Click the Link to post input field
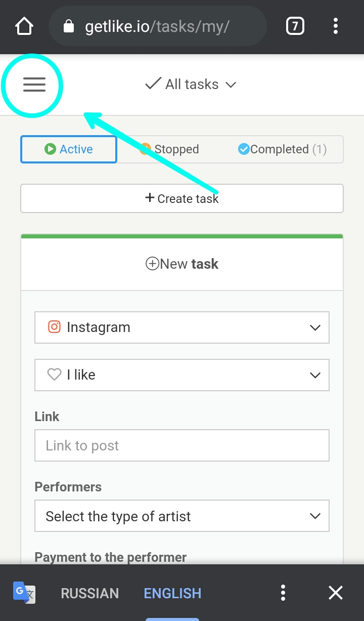Screen dimensions: 364x621 tap(182, 445)
